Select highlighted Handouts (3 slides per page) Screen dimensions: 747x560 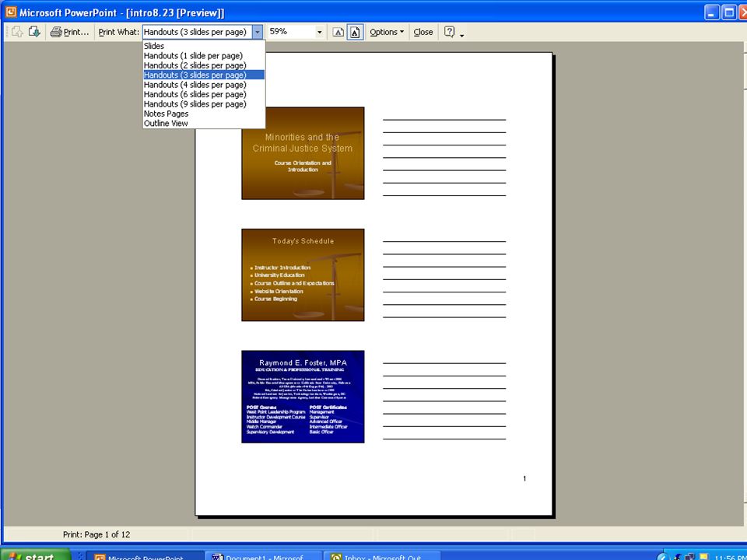[204, 75]
